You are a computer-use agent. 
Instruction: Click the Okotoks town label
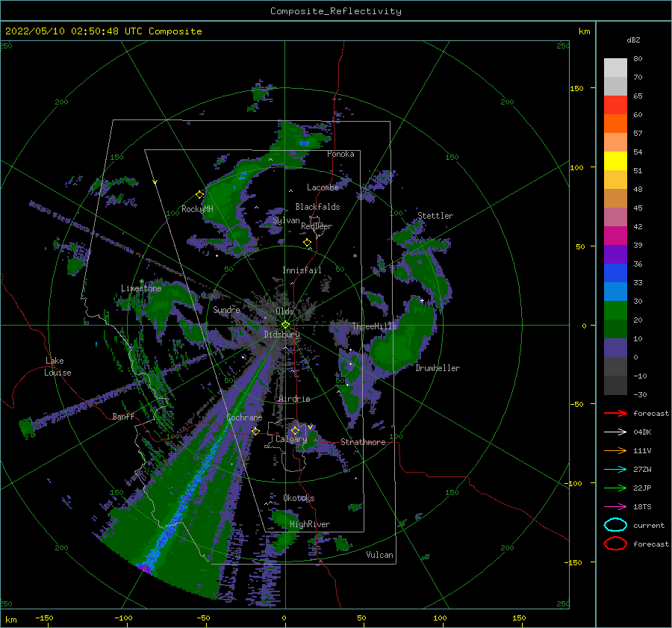299,497
